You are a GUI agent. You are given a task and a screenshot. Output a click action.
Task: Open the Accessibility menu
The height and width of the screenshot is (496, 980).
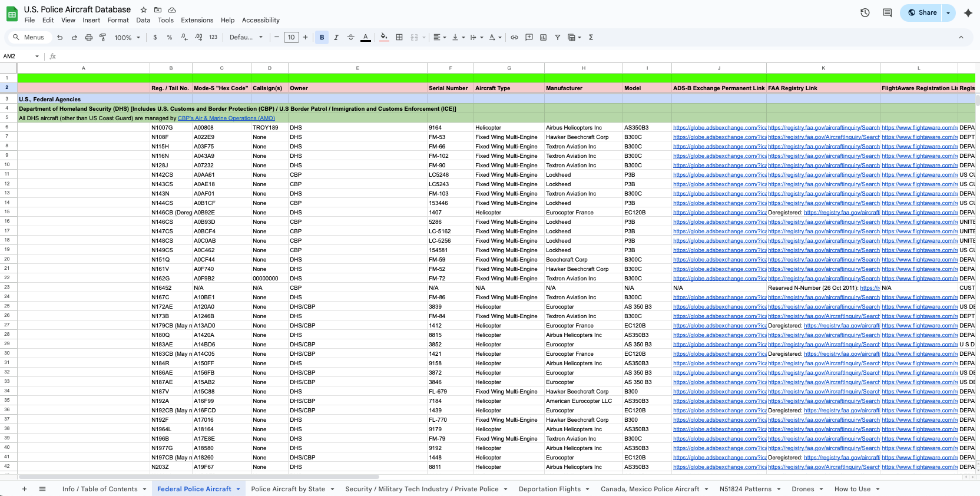(x=261, y=20)
